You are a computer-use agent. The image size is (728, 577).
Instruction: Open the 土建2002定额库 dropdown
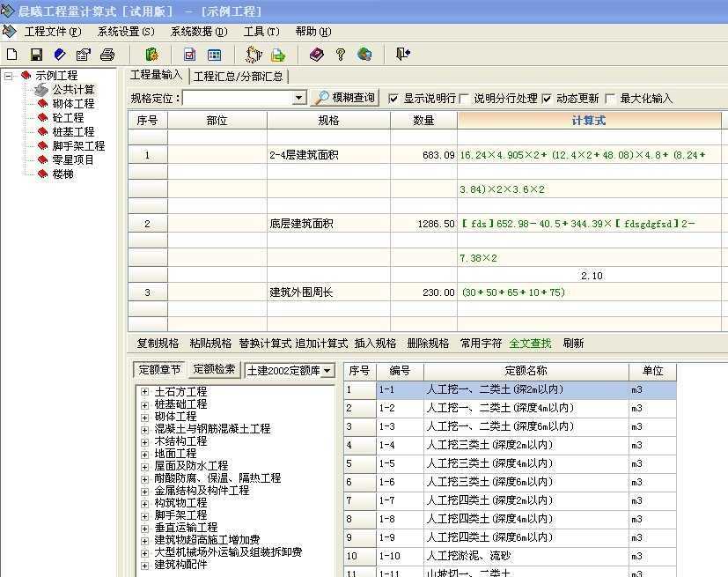pyautogui.click(x=327, y=371)
